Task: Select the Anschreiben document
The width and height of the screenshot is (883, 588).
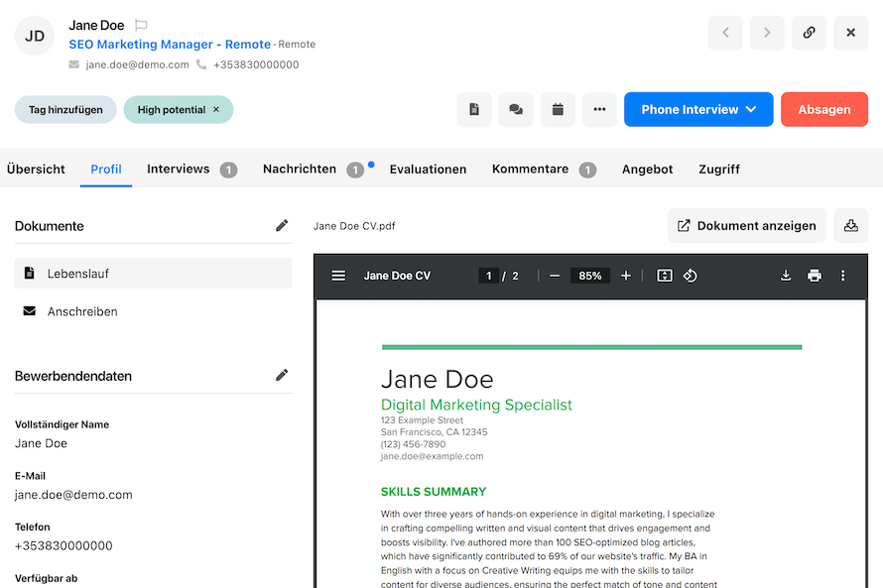Action: point(153,311)
